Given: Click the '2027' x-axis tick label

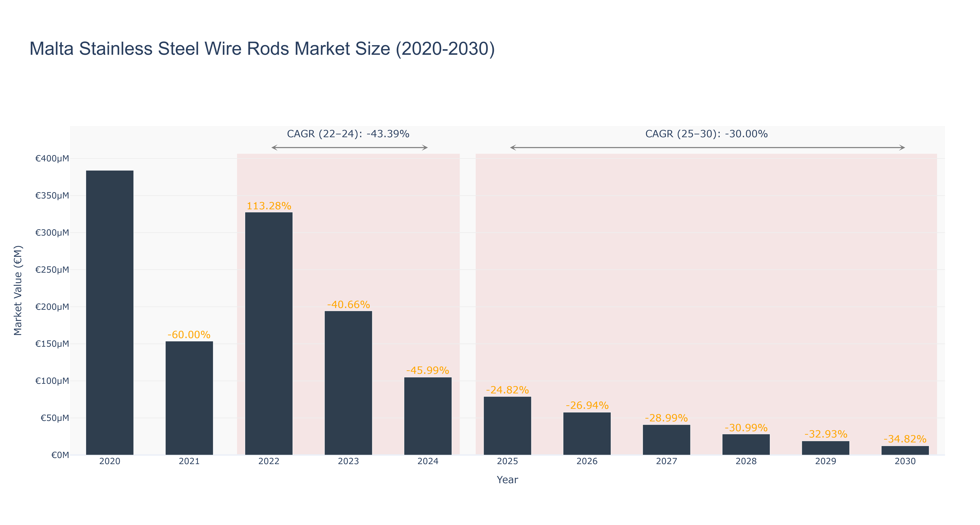Looking at the screenshot, I should [666, 461].
